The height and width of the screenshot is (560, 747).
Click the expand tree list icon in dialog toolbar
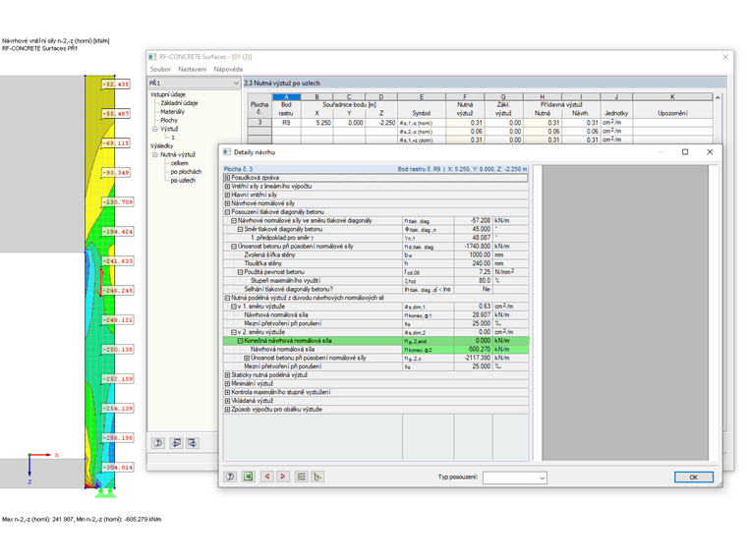(301, 476)
